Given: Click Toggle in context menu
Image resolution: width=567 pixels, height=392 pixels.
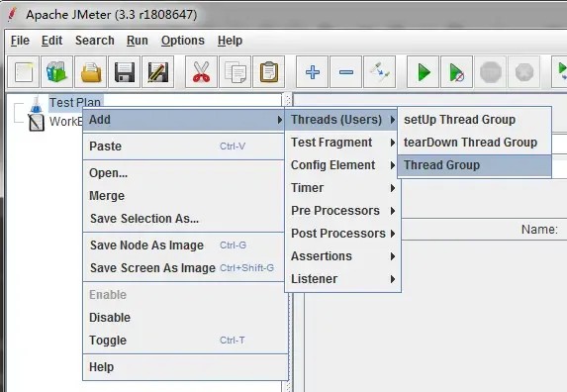Looking at the screenshot, I should [x=184, y=341].
